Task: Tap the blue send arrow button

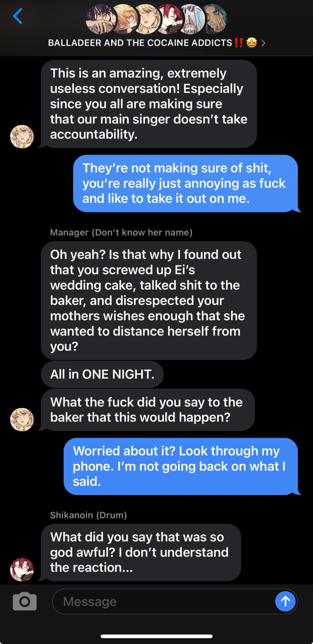Action: point(285,601)
